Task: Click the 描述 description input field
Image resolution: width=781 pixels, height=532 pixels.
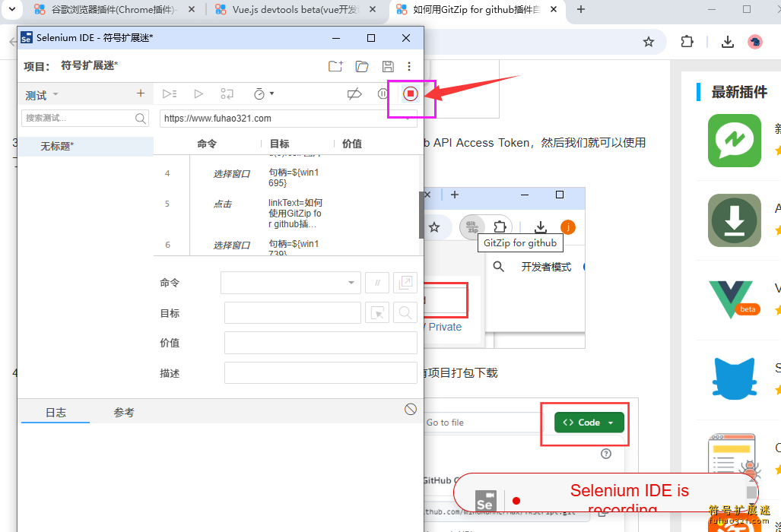Action: 321,373
